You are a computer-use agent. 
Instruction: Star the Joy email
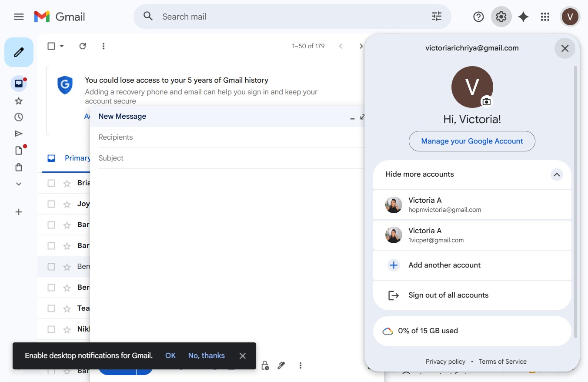pos(67,204)
